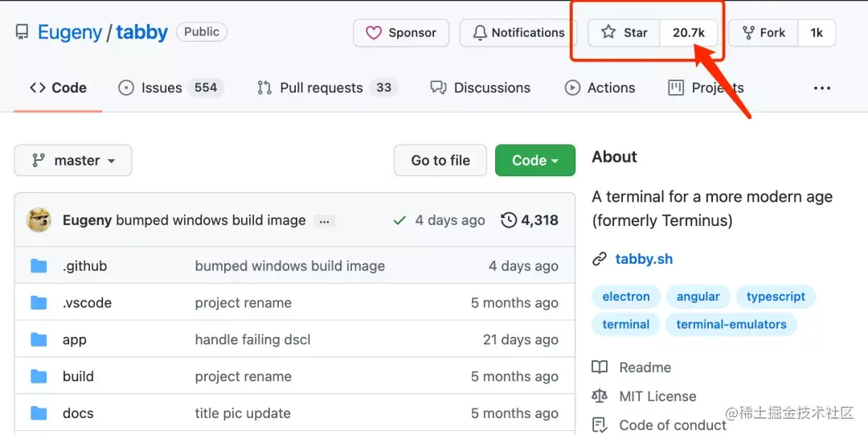Open the Discussions tab

(481, 88)
